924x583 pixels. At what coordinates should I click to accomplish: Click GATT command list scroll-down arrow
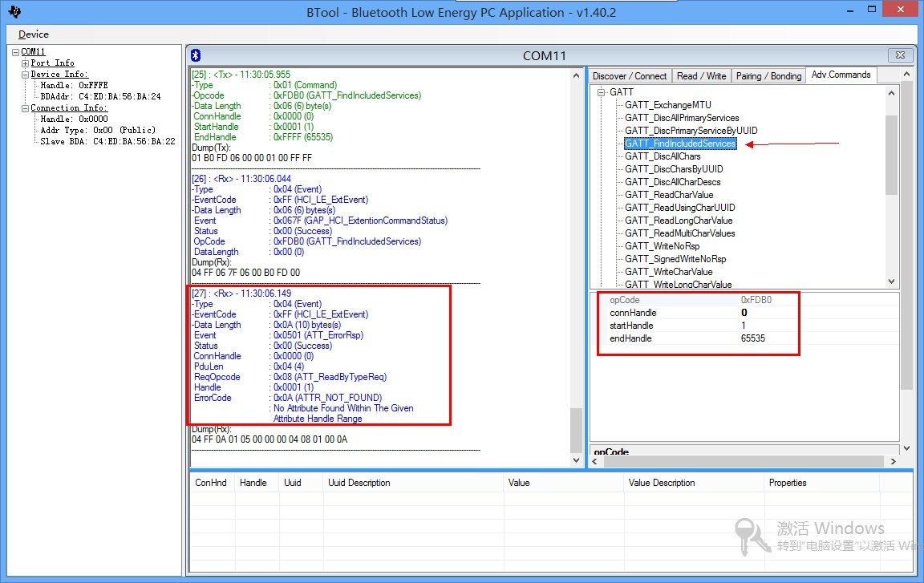891,281
